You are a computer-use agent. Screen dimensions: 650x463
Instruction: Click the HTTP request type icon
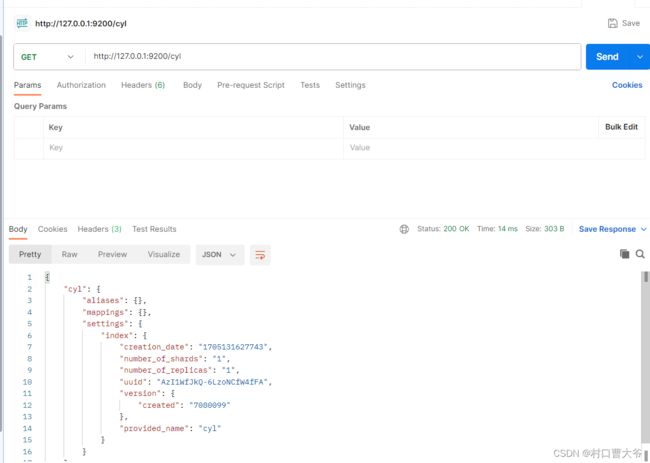pyautogui.click(x=22, y=23)
